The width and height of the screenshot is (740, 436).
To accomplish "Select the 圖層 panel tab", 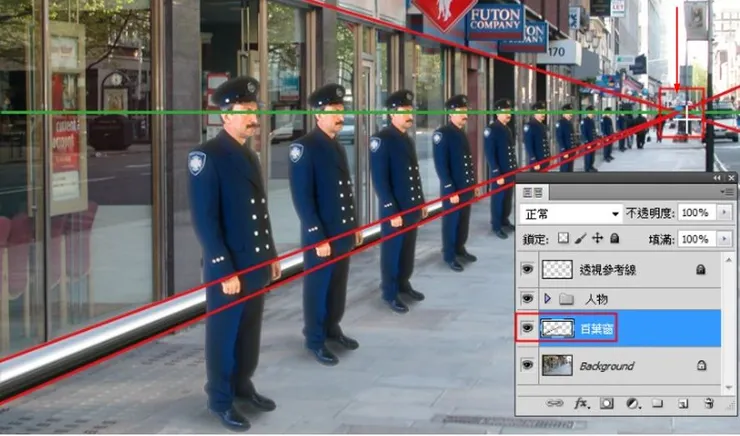I will (533, 192).
